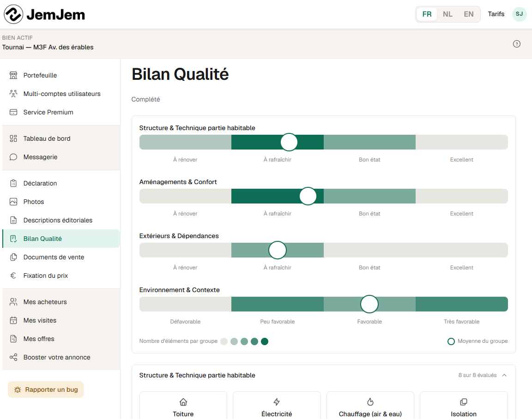The image size is (532, 419).
Task: Open Mes offres
Action: [x=61, y=339]
